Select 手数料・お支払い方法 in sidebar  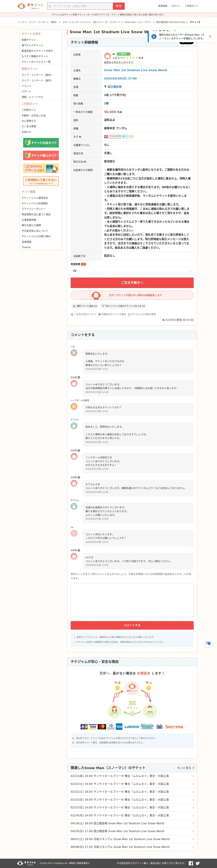[34, 116]
